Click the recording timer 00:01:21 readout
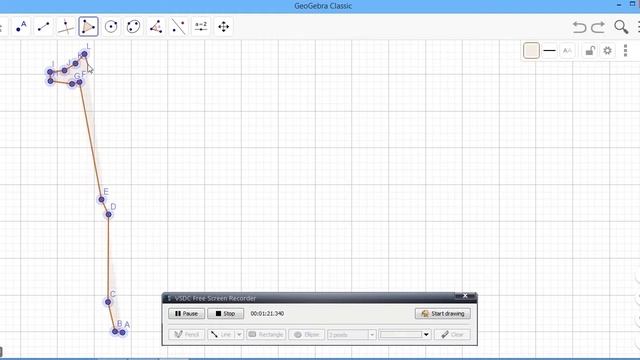This screenshot has height=360, width=640. coord(267,313)
